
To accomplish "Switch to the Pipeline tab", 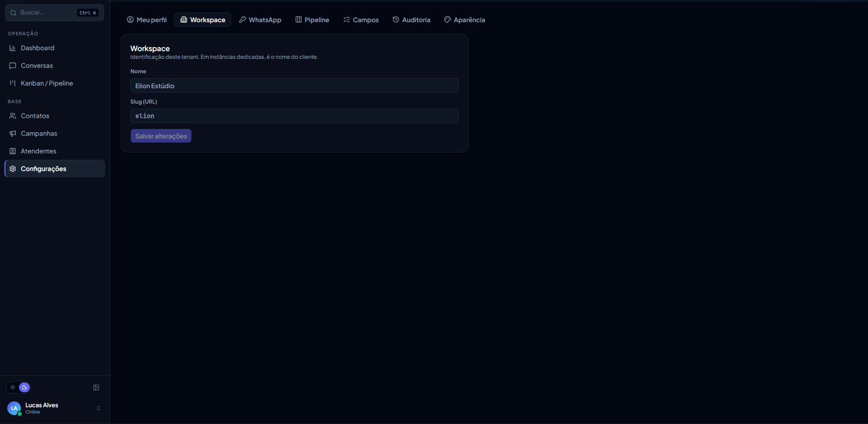I will 312,20.
